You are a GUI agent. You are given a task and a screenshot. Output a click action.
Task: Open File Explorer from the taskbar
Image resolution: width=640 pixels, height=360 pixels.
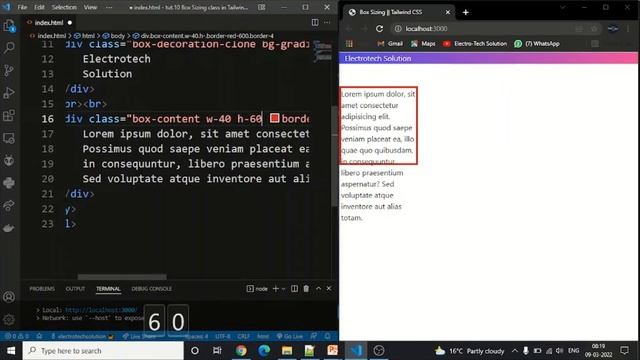287,351
